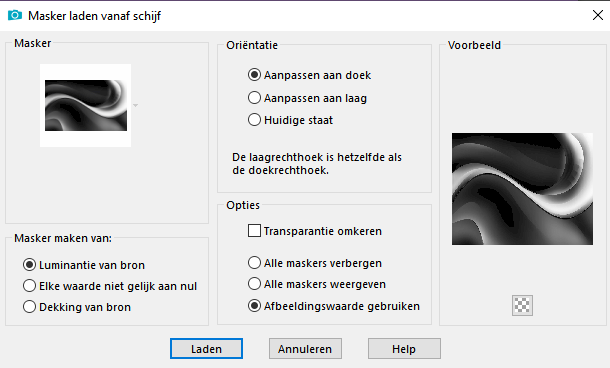Click the Voorbeeld preview image
The height and width of the screenshot is (368, 610).
pyautogui.click(x=522, y=189)
